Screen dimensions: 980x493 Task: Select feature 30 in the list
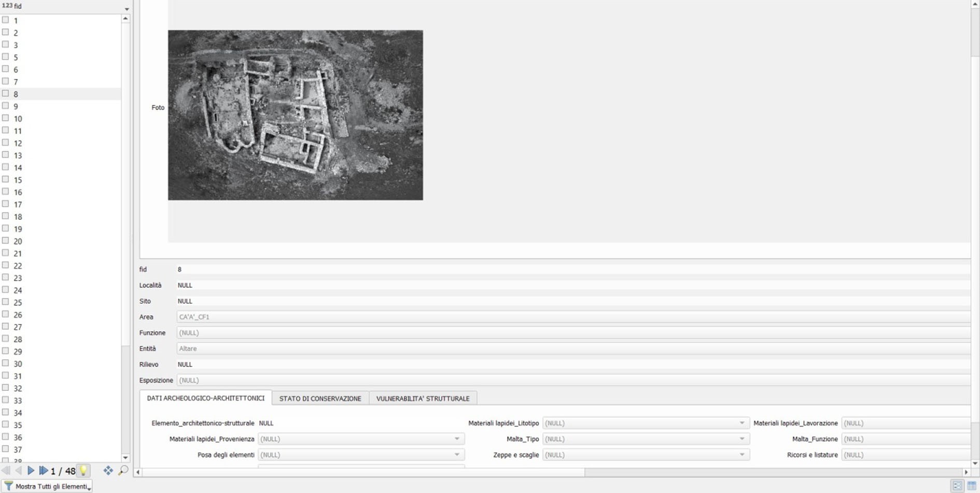18,364
